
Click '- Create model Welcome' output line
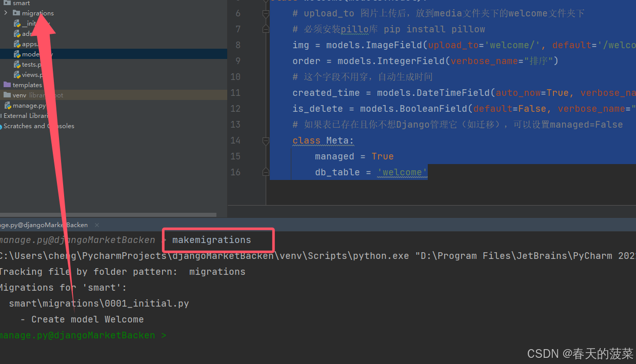point(82,319)
